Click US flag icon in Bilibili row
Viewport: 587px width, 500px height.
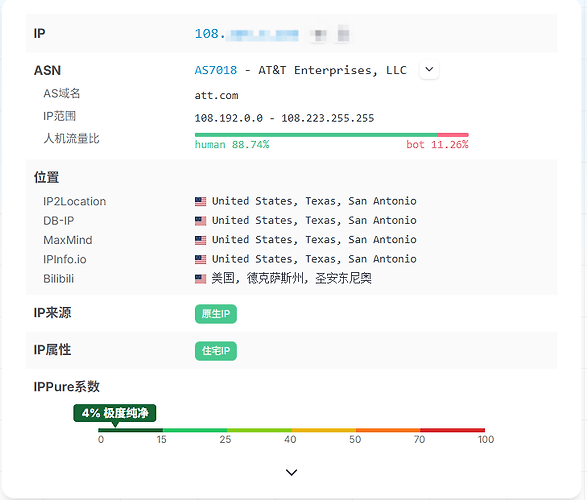tap(200, 279)
